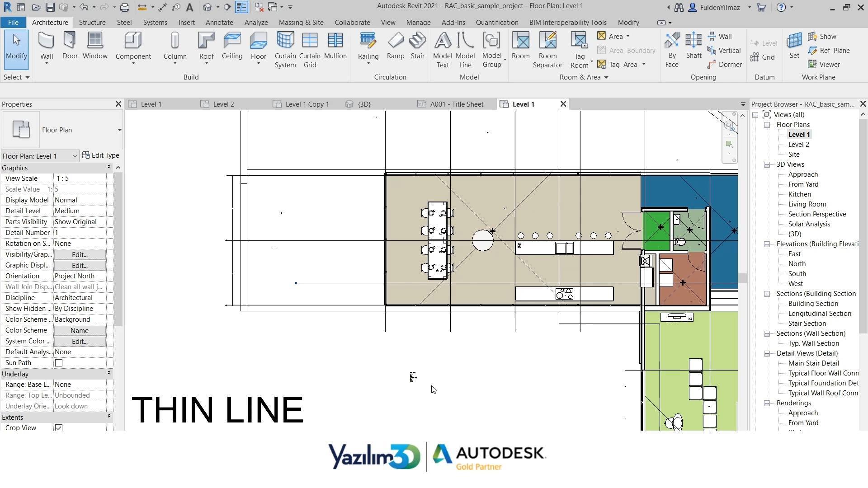Collapse the 3D Views tree node
This screenshot has height=488, width=868.
pos(767,164)
